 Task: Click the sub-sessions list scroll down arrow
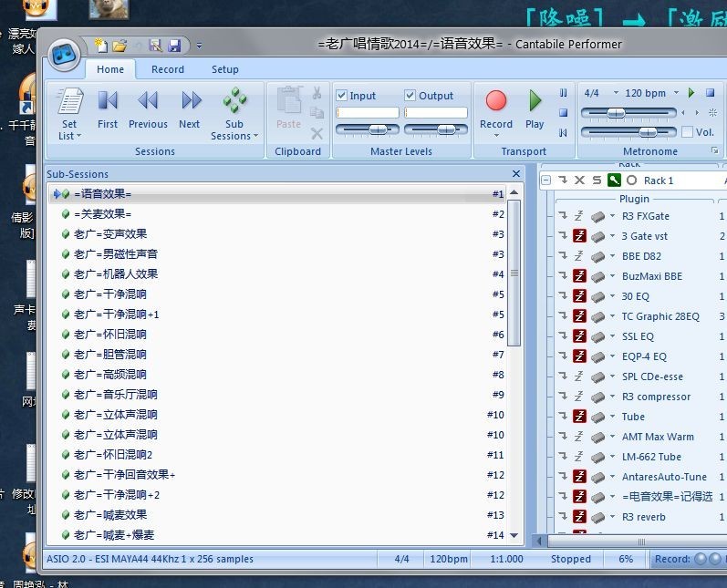[x=514, y=536]
